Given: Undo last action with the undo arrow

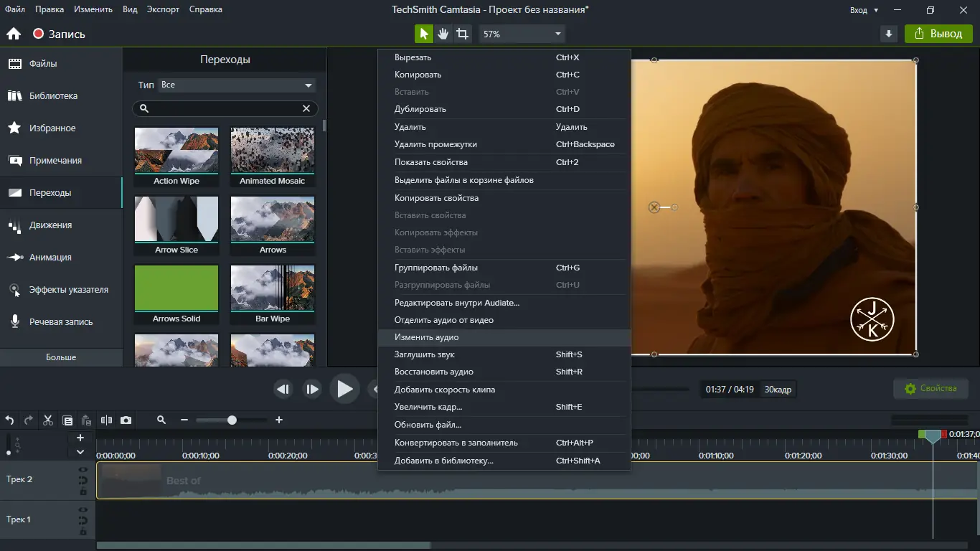Looking at the screenshot, I should point(10,420).
